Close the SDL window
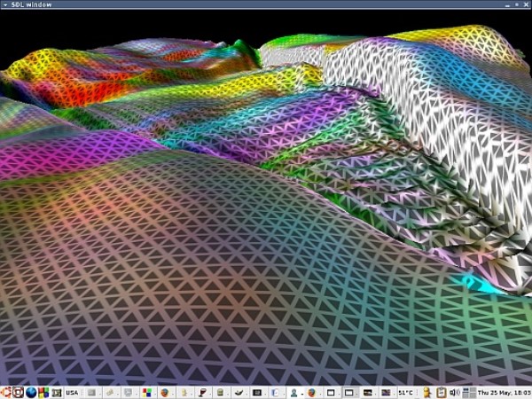The height and width of the screenshot is (399, 532). tap(525, 4)
